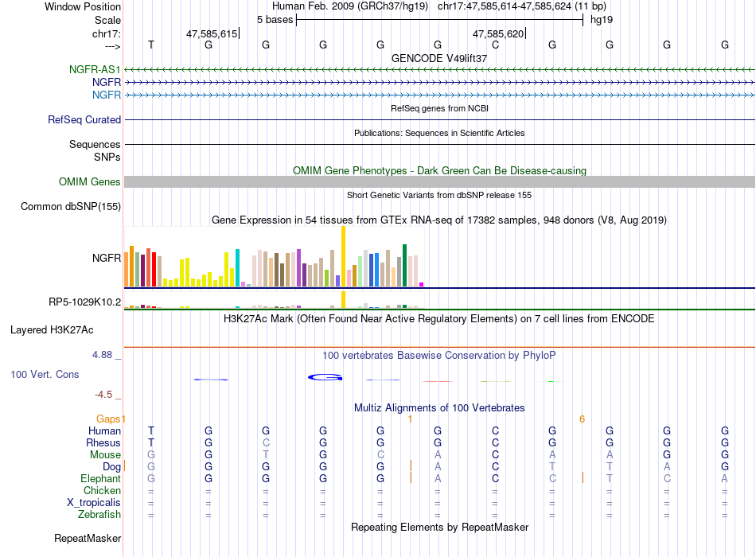Click the SNPs track label
Viewport: 756px width, 557px height.
107,158
